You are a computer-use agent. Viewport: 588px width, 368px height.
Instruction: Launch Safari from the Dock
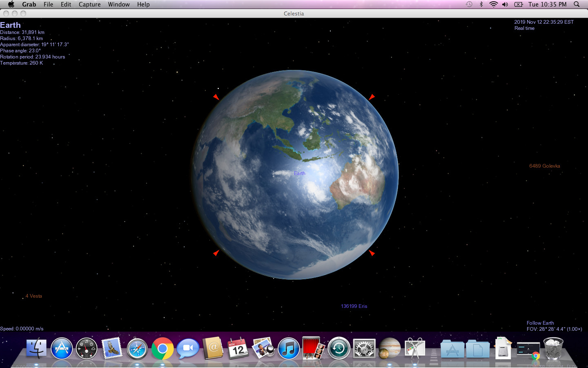click(x=137, y=349)
